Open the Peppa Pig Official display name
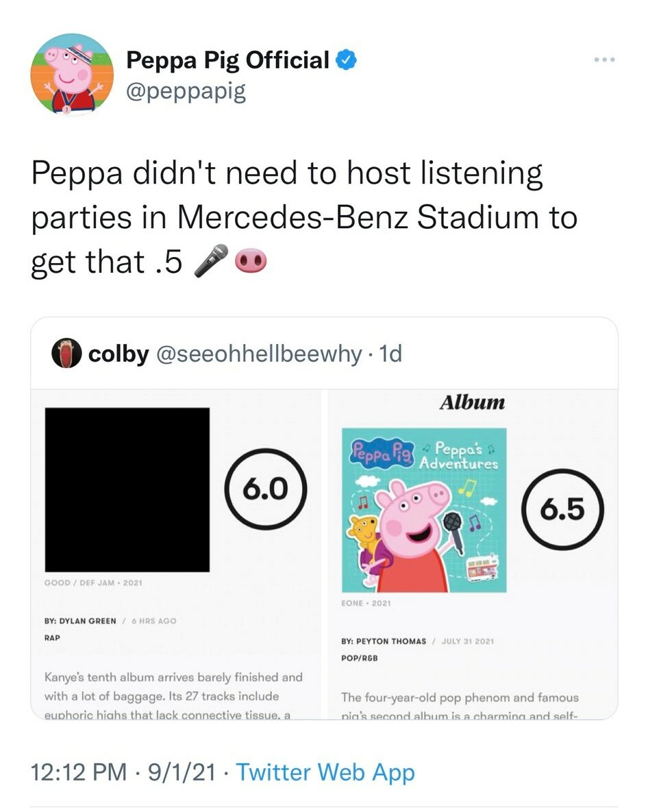This screenshot has height=812, width=648. click(x=227, y=60)
